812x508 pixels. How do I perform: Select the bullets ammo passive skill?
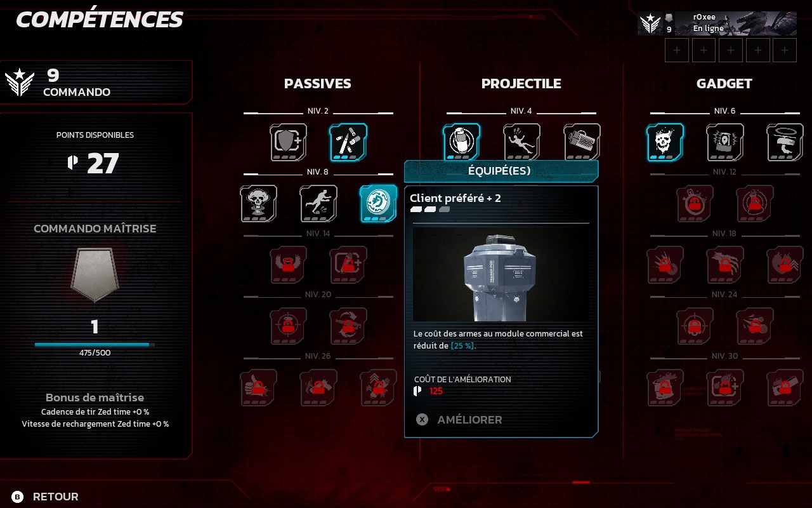pos(348,142)
